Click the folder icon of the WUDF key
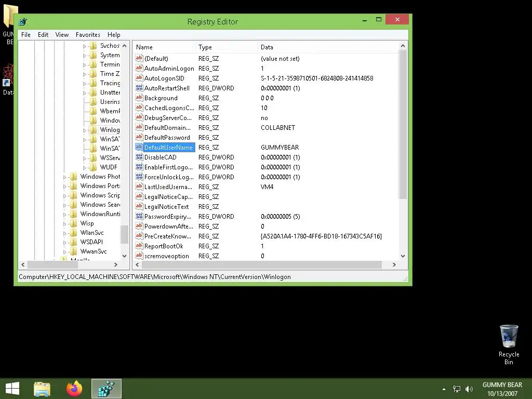Image resolution: width=532 pixels, height=399 pixels. (94, 167)
